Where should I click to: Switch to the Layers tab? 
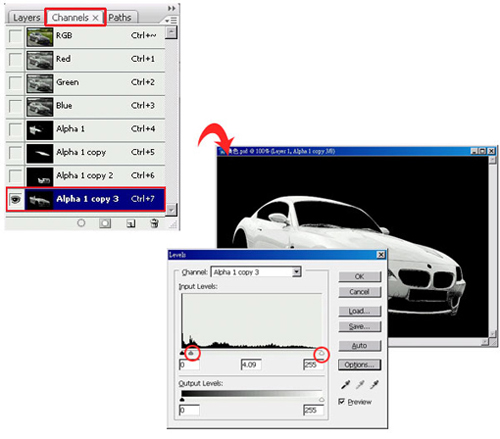pyautogui.click(x=27, y=18)
